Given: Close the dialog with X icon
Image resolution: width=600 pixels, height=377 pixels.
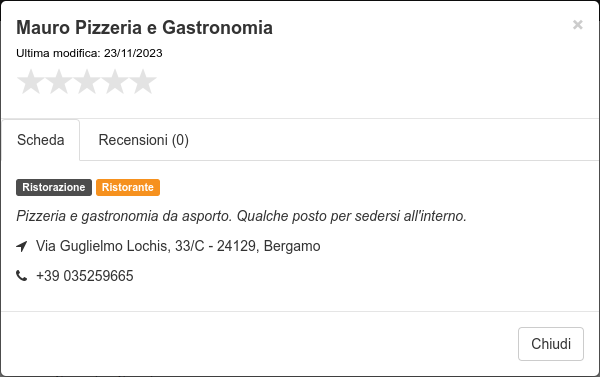Looking at the screenshot, I should (577, 25).
